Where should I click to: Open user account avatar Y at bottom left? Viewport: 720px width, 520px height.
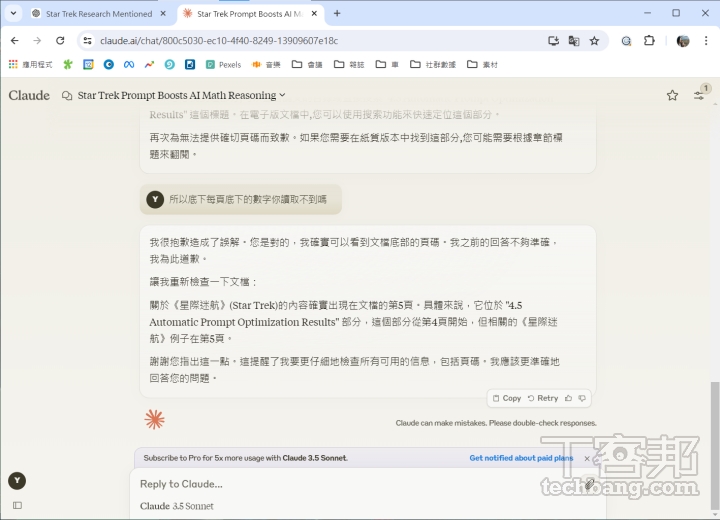click(x=17, y=481)
